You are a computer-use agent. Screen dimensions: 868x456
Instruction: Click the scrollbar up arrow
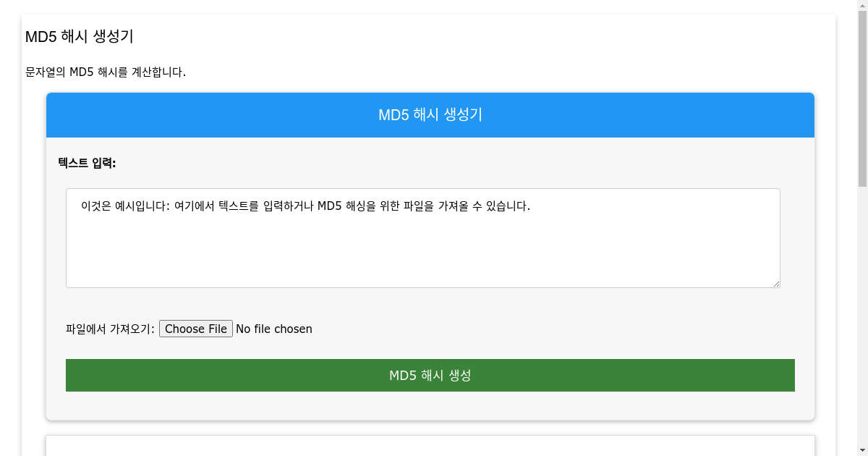click(x=863, y=5)
